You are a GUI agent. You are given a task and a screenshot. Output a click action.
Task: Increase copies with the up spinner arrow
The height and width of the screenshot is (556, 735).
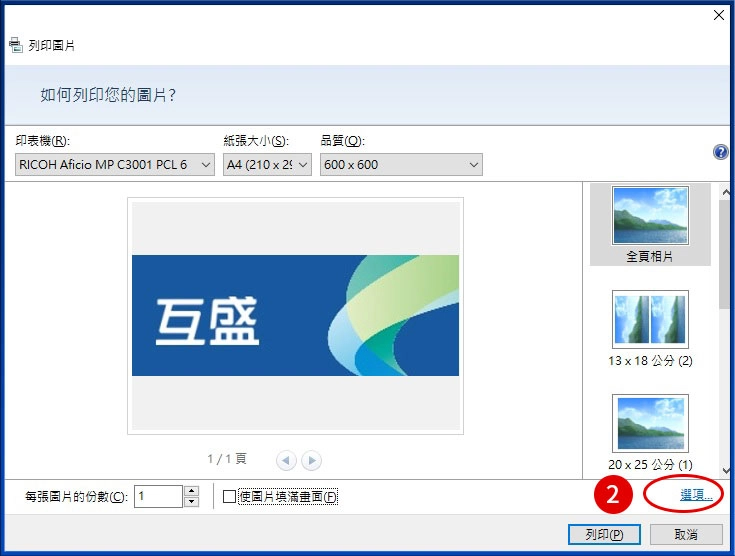tap(192, 491)
